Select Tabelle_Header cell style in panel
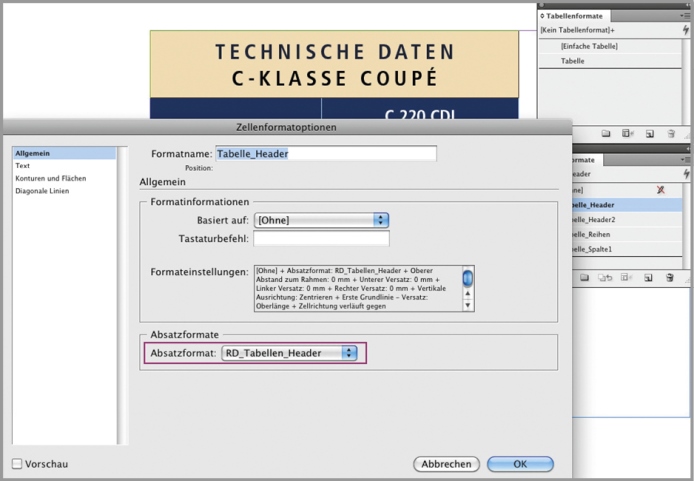The image size is (694, 481). click(627, 205)
